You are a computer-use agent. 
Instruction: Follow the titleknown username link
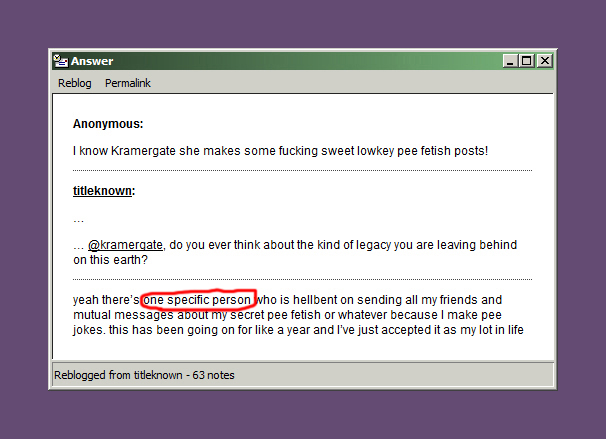tap(102, 191)
